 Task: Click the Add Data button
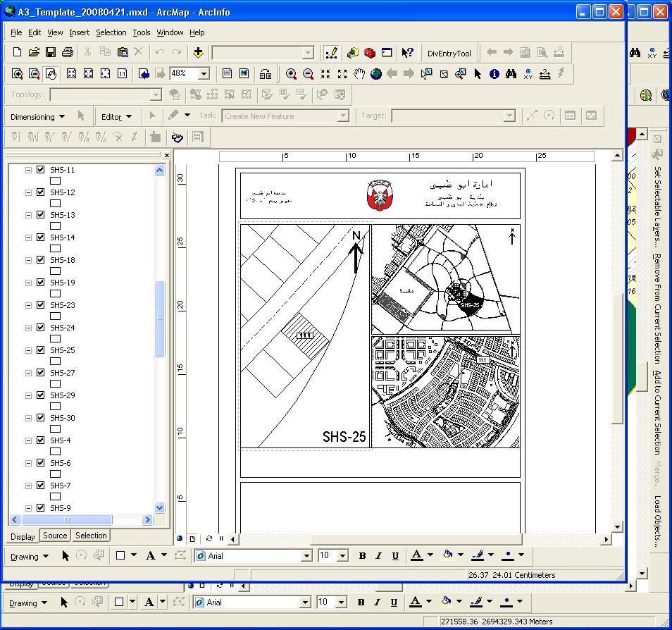tap(198, 52)
